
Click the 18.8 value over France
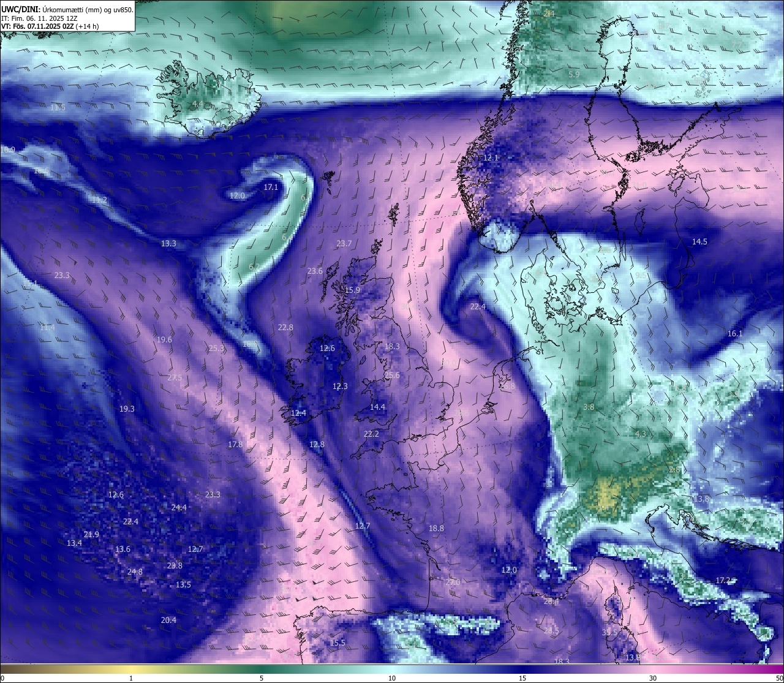pyautogui.click(x=436, y=528)
